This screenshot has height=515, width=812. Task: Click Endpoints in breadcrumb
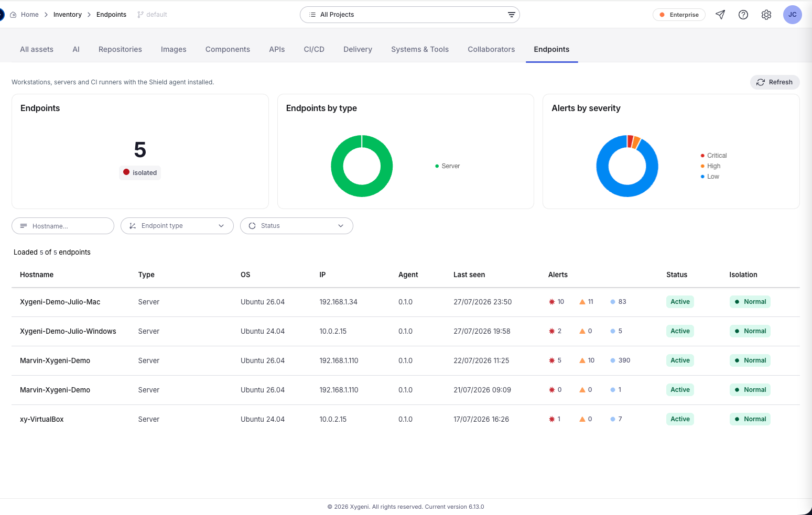coord(111,15)
